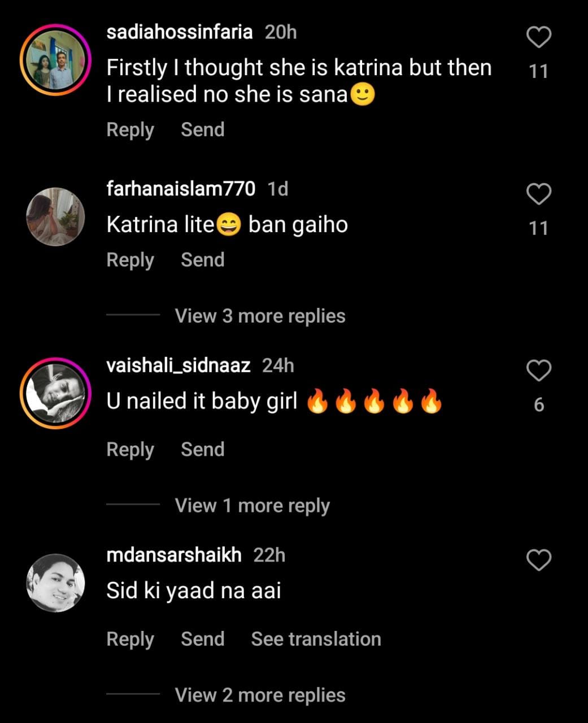588x723 pixels.
Task: Expand 'View 2 more replies'
Action: pos(260,695)
